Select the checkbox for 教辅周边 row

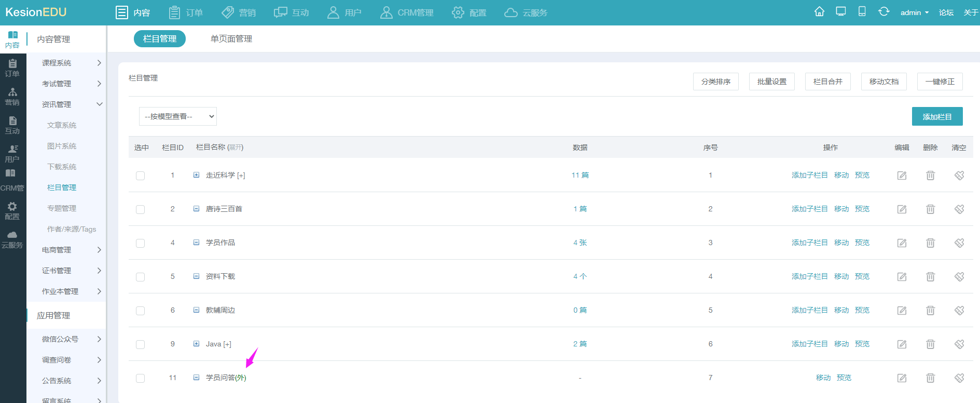click(x=140, y=311)
